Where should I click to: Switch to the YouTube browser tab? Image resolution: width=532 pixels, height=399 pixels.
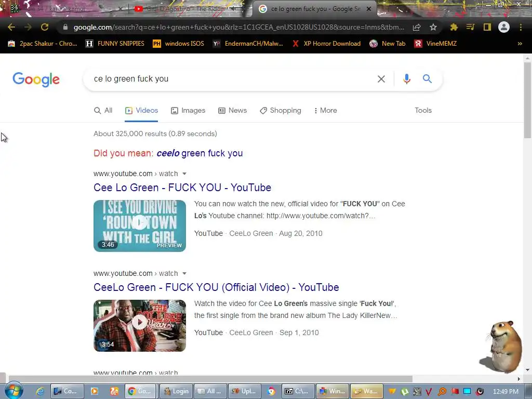pyautogui.click(x=187, y=9)
